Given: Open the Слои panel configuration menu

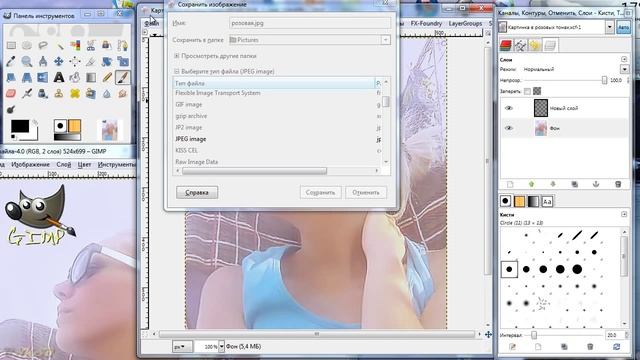Looking at the screenshot, I should point(624,60).
